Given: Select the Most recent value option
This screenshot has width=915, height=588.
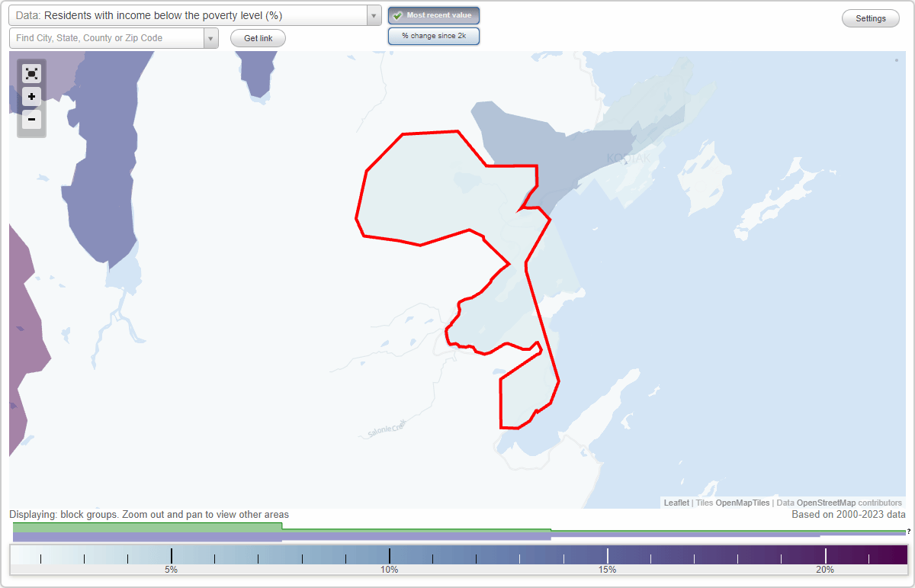Looking at the screenshot, I should [x=434, y=15].
